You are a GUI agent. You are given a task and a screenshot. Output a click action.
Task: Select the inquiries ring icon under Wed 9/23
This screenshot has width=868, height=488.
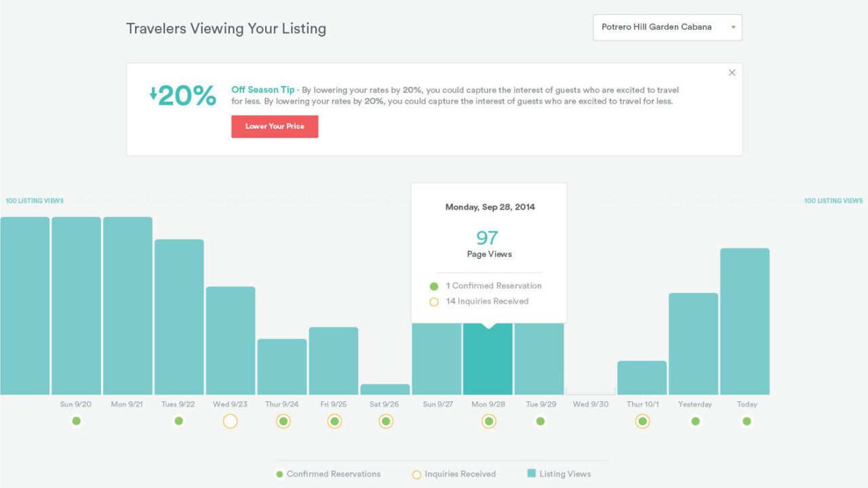pos(231,421)
